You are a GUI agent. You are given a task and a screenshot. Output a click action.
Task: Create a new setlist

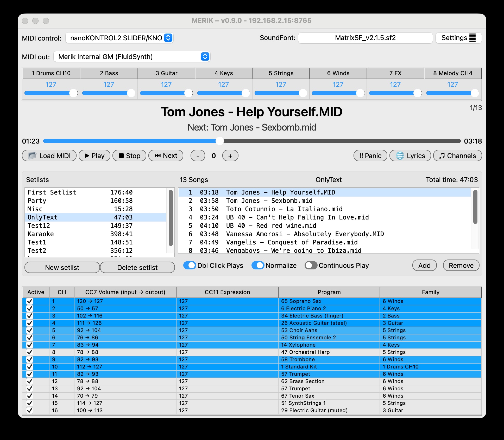point(62,267)
